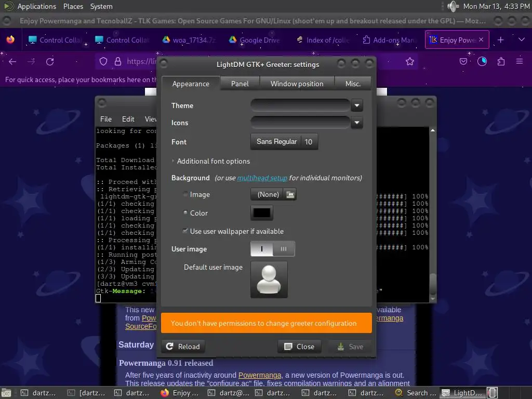Open the list all tabs chevron
This screenshot has height=399, width=532.
522,40
